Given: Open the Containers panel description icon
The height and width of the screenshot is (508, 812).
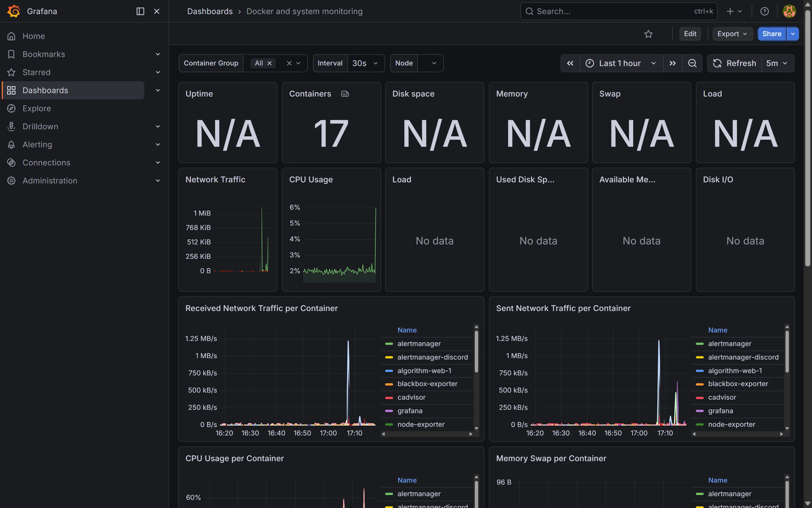Looking at the screenshot, I should click(345, 94).
